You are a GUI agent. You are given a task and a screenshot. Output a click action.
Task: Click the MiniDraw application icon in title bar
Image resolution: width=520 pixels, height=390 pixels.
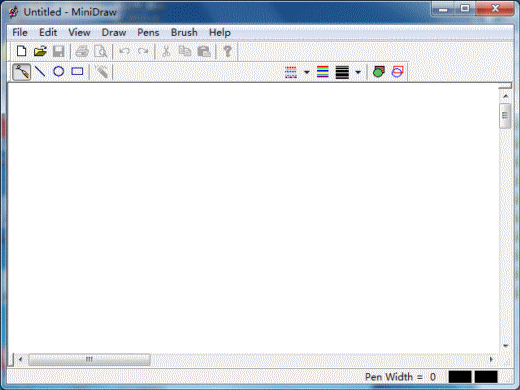coord(13,12)
